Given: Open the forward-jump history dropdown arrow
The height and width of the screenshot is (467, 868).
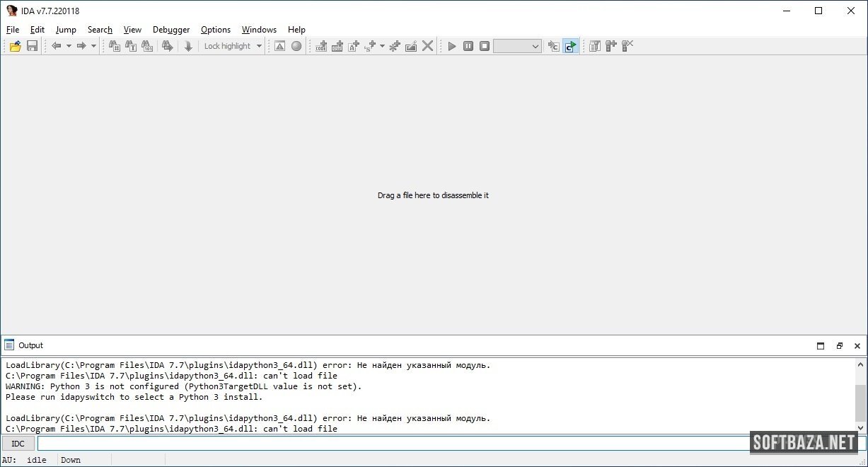Looking at the screenshot, I should (x=93, y=46).
